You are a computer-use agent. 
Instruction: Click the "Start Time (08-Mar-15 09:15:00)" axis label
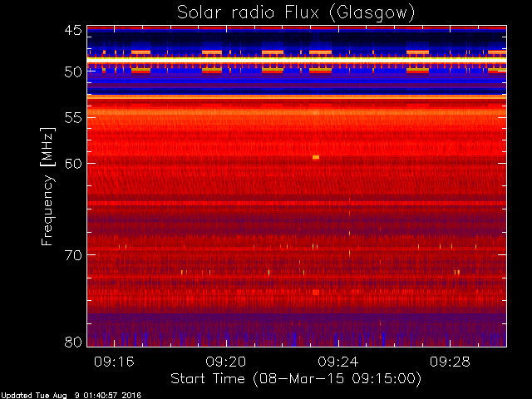coord(296,379)
